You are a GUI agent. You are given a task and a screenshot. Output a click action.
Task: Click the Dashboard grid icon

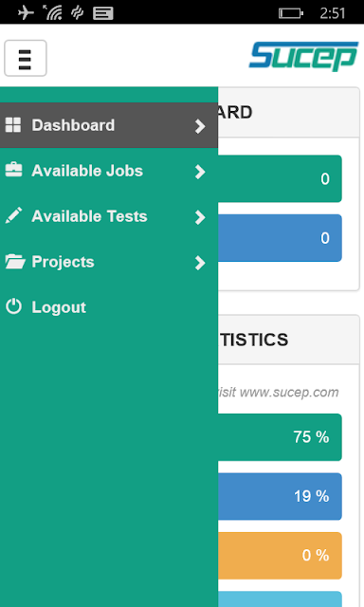point(13,125)
